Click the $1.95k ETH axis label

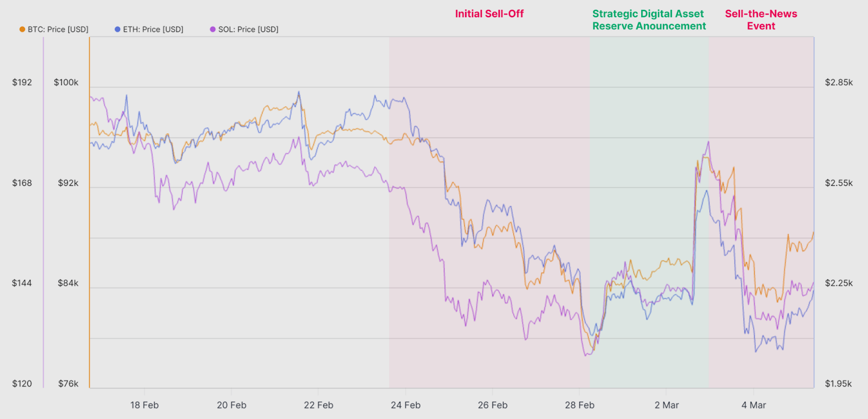tap(839, 384)
